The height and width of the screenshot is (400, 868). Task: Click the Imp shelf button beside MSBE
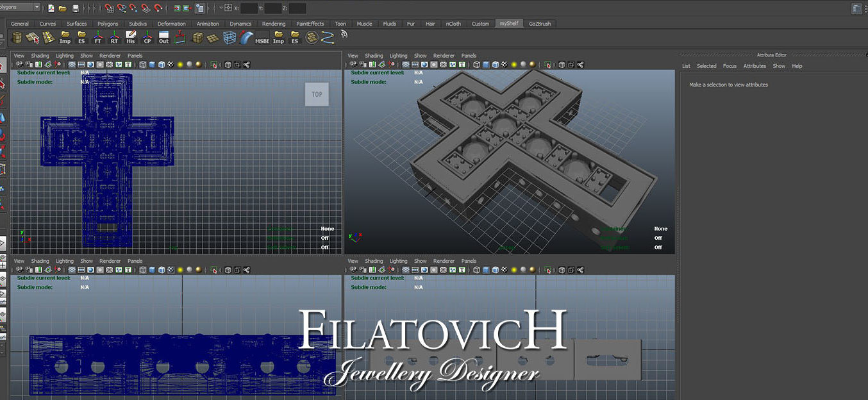click(x=278, y=38)
